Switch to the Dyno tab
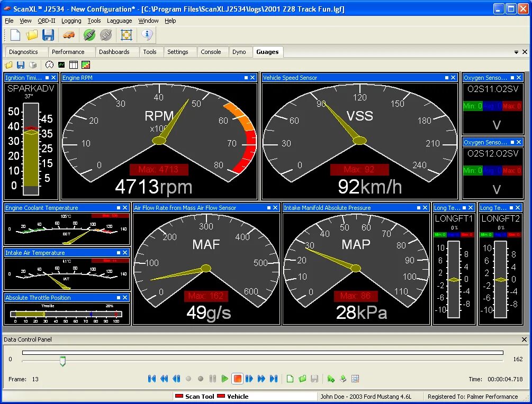Image resolution: width=532 pixels, height=404 pixels. click(239, 52)
